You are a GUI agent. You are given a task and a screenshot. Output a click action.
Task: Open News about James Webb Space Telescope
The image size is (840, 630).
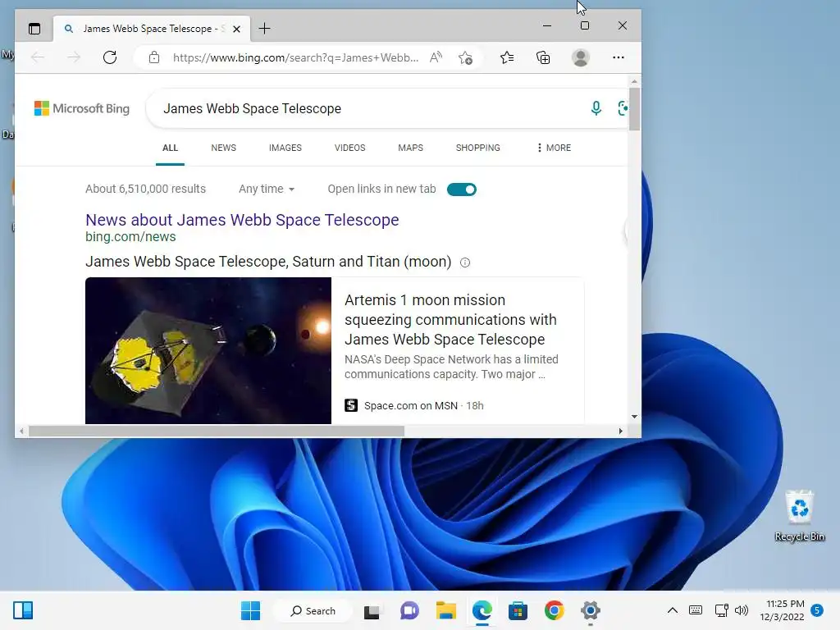point(242,220)
